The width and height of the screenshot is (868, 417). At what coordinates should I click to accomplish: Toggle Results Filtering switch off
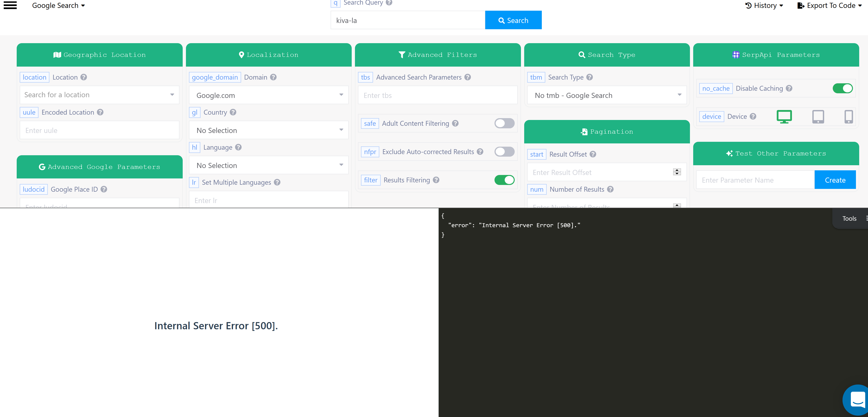click(x=504, y=180)
